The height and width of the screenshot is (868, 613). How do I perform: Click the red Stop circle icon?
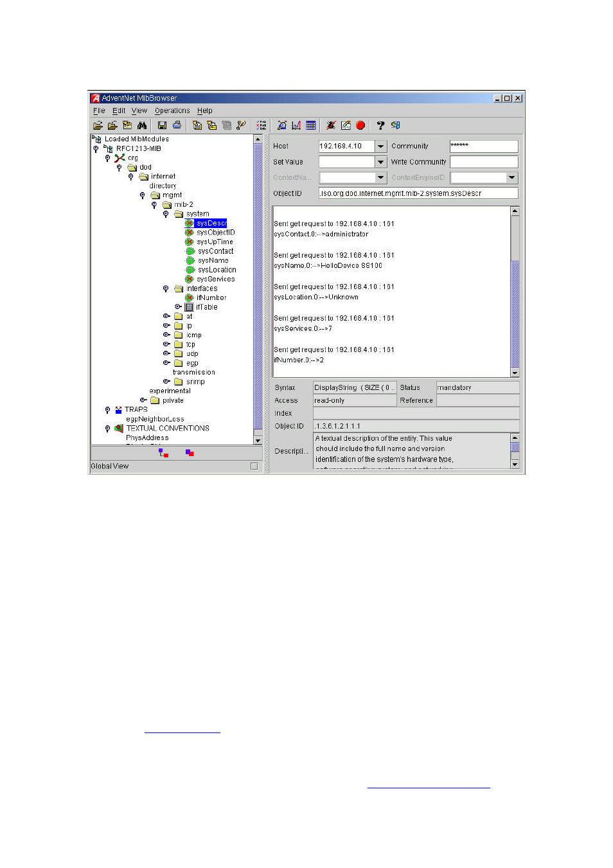(x=360, y=125)
